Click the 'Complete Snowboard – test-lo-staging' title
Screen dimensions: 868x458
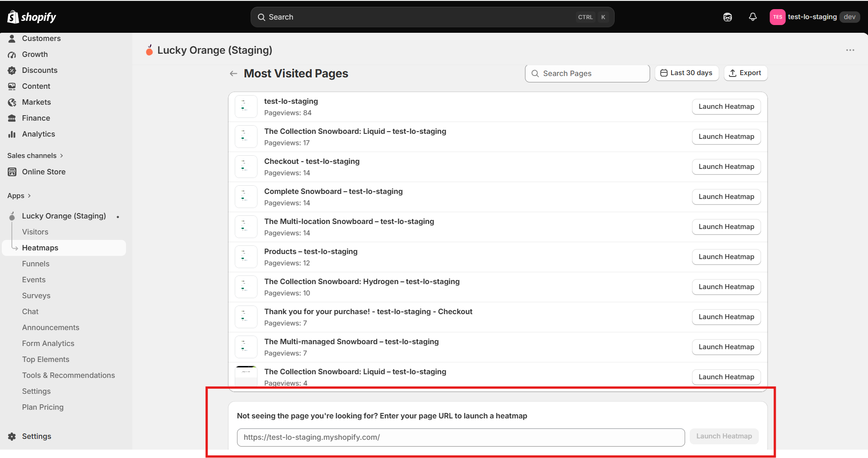tap(333, 191)
